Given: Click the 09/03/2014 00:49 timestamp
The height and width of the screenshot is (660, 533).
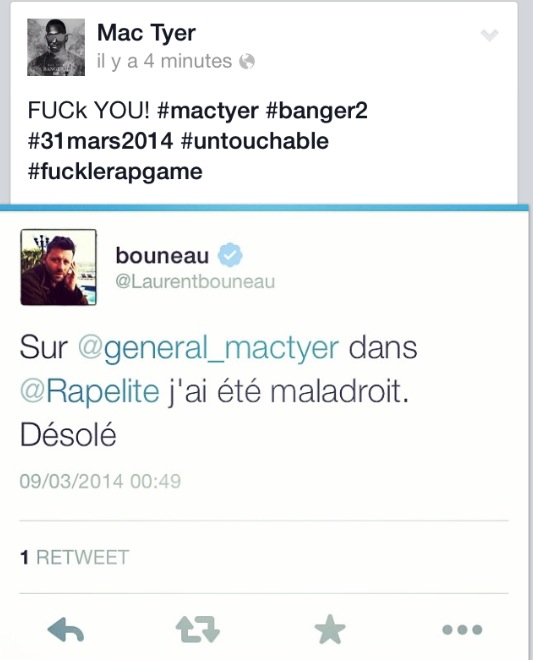Looking at the screenshot, I should (x=100, y=481).
